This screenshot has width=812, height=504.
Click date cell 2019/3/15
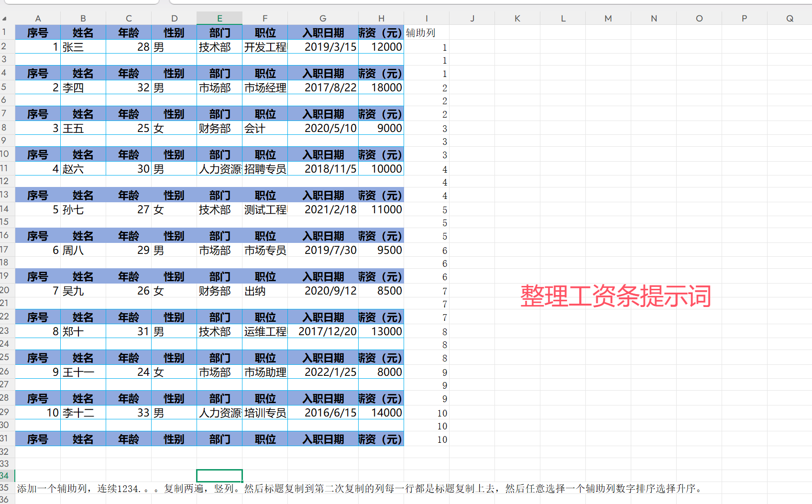[323, 47]
